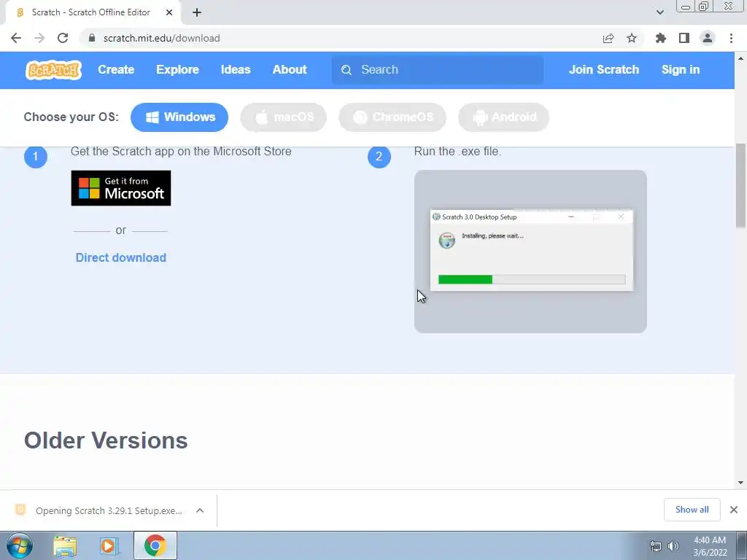Click the Scratch Desktop Setup installer image
Screen dimensions: 747x560
click(x=530, y=252)
